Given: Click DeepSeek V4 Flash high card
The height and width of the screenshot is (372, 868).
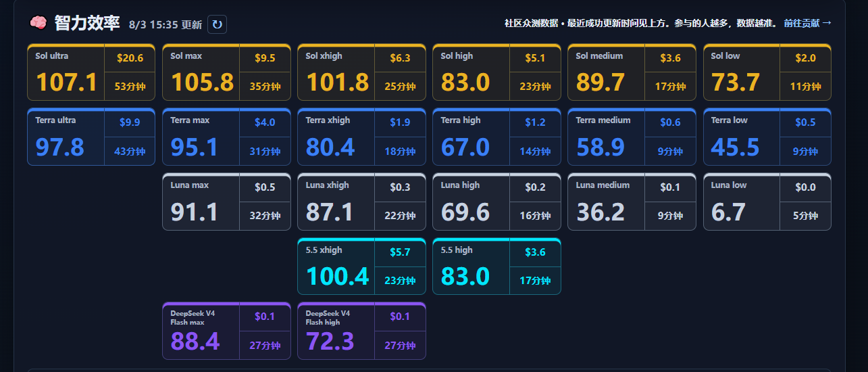Looking at the screenshot, I should [x=361, y=331].
